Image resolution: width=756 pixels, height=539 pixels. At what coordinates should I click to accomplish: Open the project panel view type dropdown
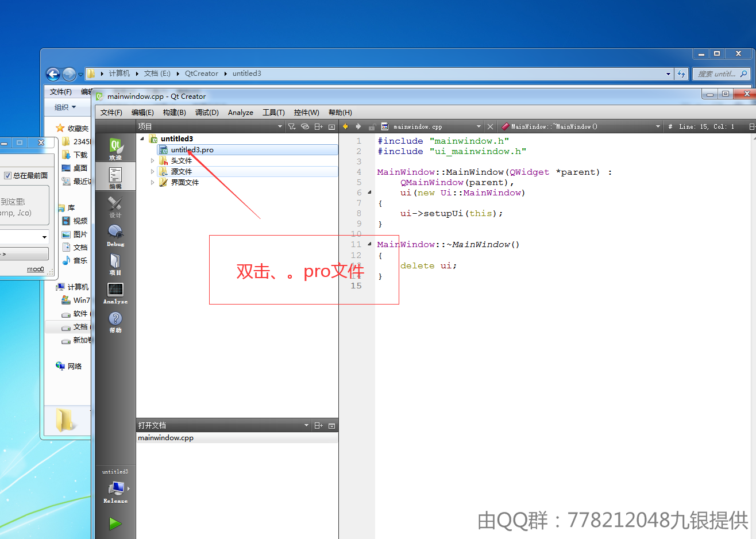(x=280, y=126)
